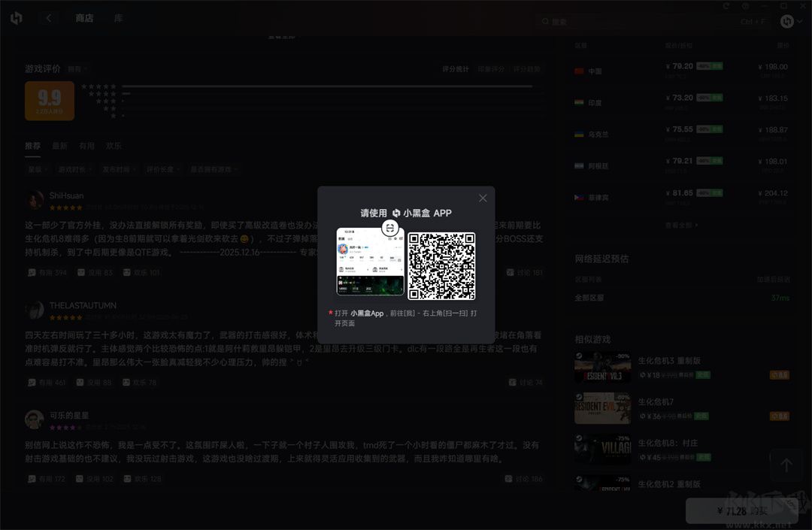Click the ¥71.28 购买 purchase button
Image resolution: width=812 pixels, height=530 pixels.
point(742,511)
